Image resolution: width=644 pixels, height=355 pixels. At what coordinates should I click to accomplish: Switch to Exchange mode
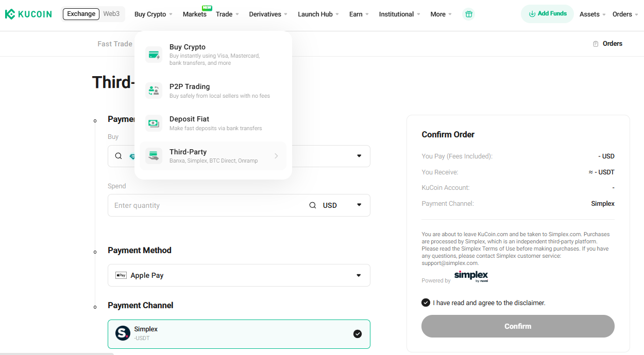tap(81, 14)
